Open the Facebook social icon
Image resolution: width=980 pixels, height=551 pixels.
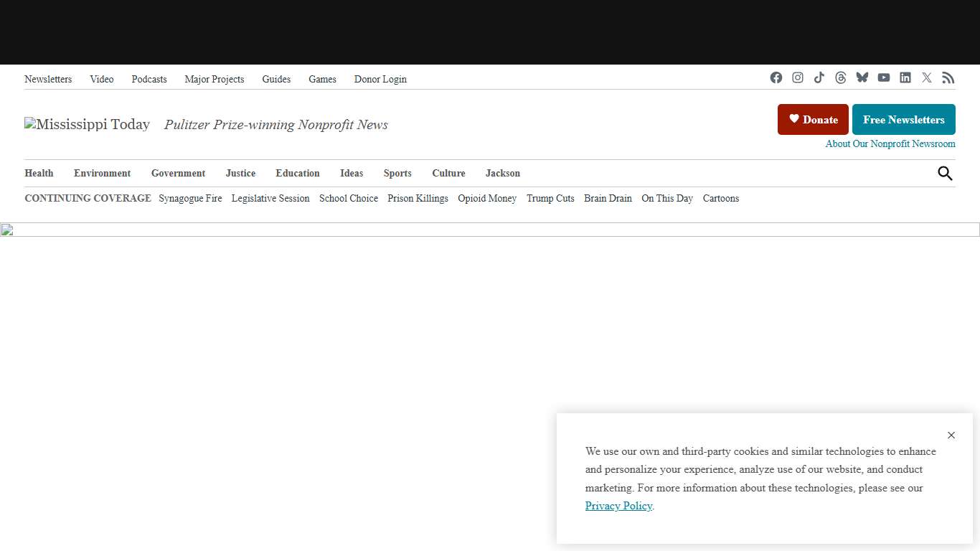[x=776, y=77]
